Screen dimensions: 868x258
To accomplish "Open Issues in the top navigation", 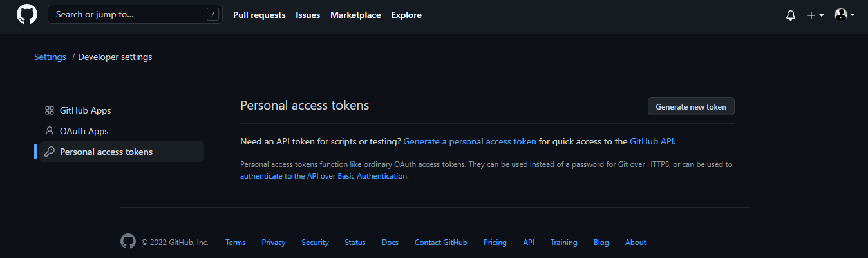I will (308, 15).
